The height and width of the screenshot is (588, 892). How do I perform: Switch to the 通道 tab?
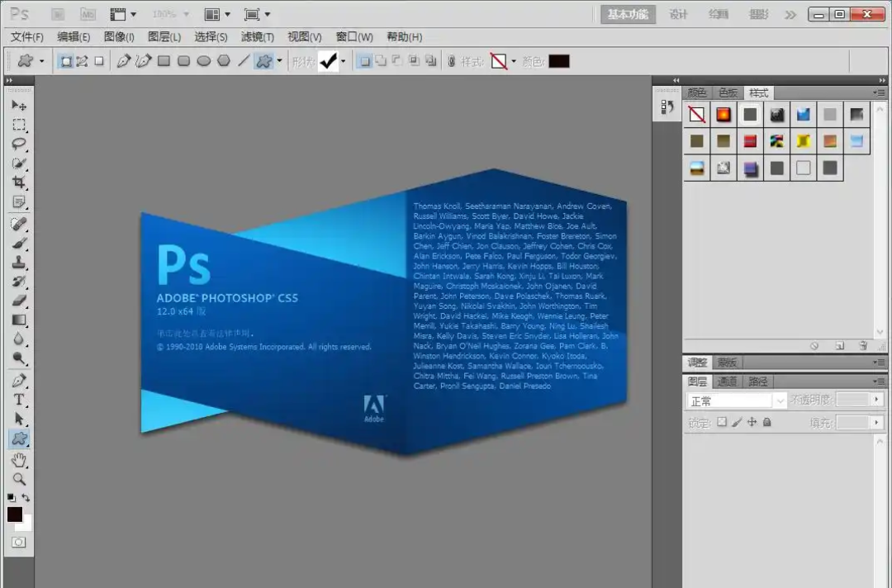click(x=727, y=382)
